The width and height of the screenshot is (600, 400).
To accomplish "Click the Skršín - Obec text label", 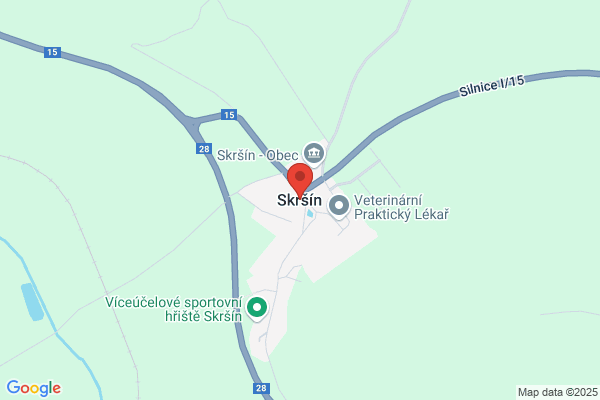I will (x=258, y=155).
